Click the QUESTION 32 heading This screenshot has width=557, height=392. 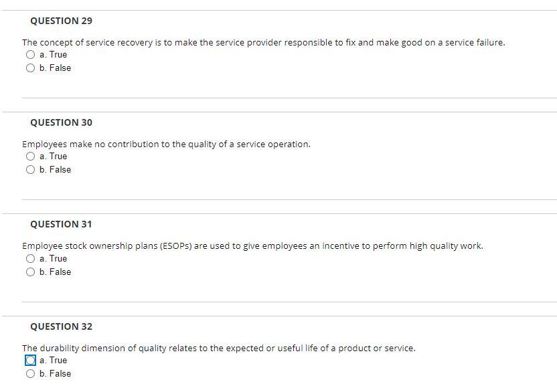(x=61, y=326)
